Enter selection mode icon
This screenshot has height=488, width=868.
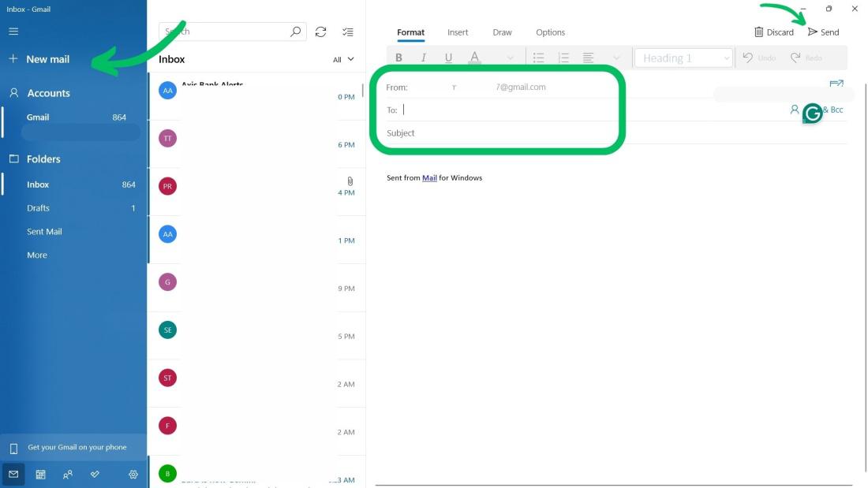[348, 32]
